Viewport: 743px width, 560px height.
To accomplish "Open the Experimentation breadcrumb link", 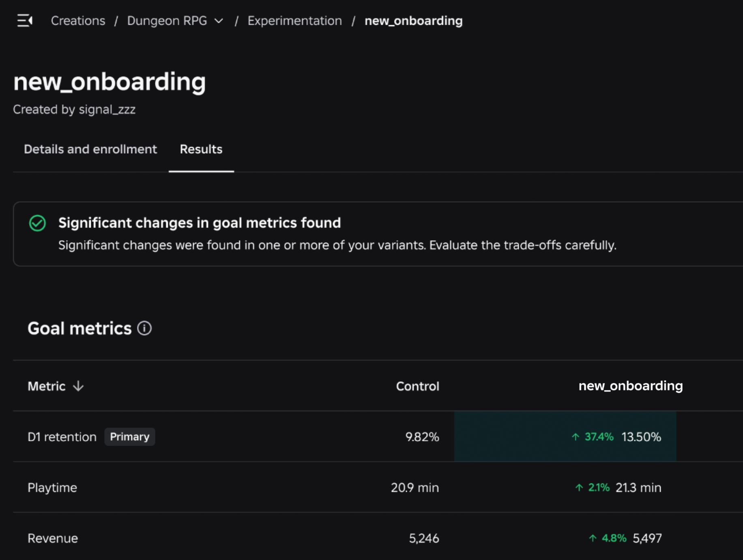I will [x=294, y=21].
